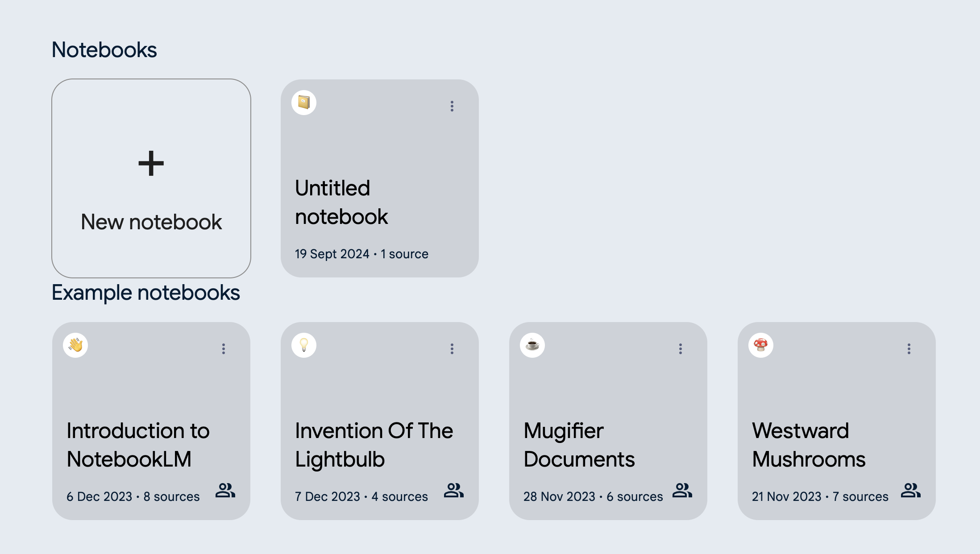This screenshot has width=980, height=554.
Task: Click the red mushroom emoji icon
Action: pos(761,345)
